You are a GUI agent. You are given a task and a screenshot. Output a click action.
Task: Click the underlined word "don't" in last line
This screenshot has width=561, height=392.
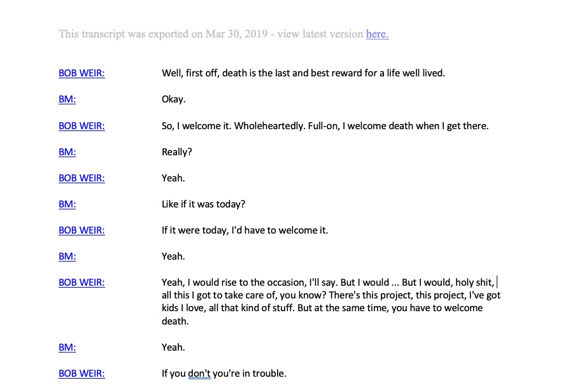coord(199,374)
